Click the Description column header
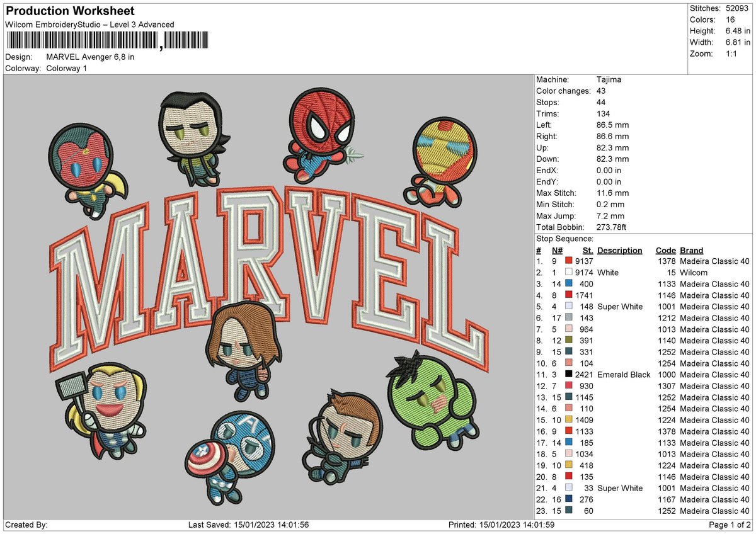This screenshot has height=534, width=756. click(620, 250)
